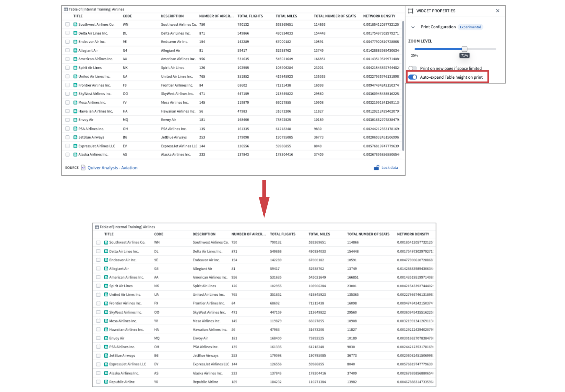Adjust the Zoom Level slider handle

(x=465, y=49)
